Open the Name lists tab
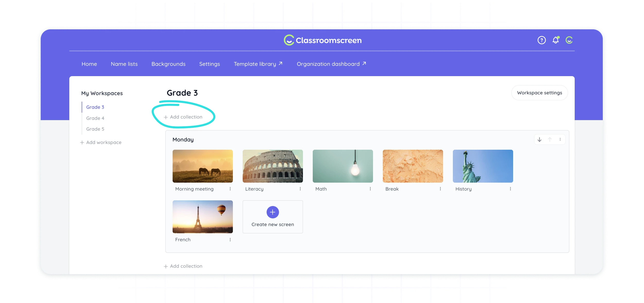Viewport: 644px width, 303px height. coord(124,64)
